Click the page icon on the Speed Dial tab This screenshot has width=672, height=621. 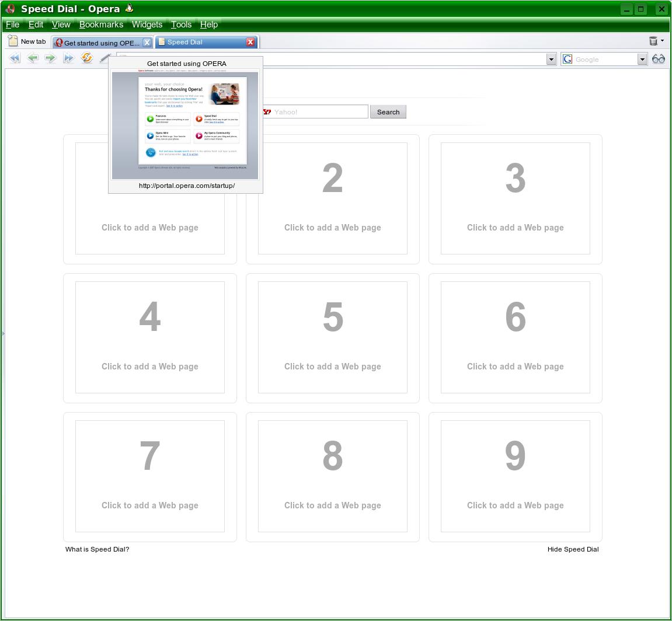coord(162,41)
